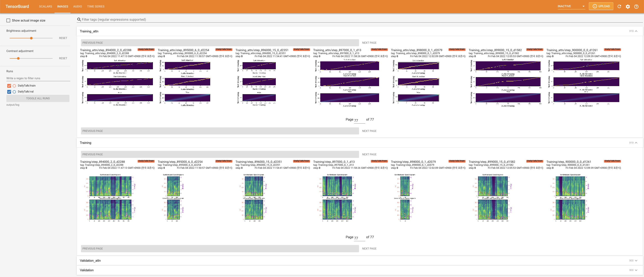The width and height of the screenshot is (644, 277).
Task: Click TOGGLE ALL RUNS button
Action: (x=38, y=98)
